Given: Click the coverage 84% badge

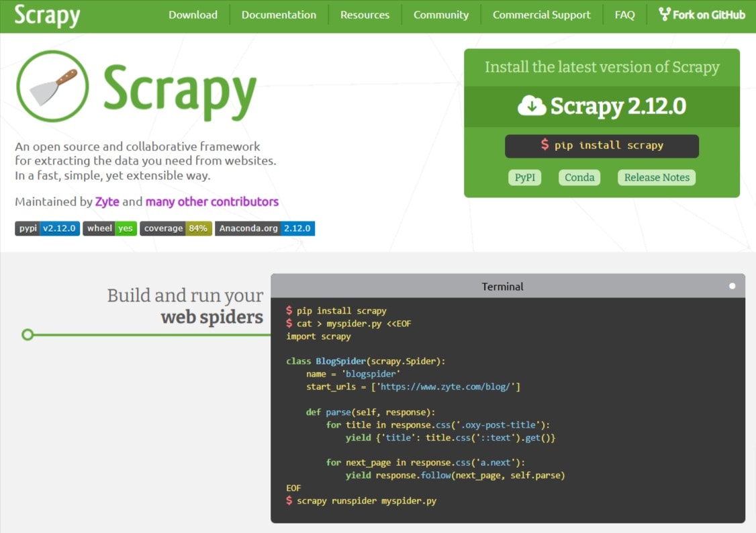Looking at the screenshot, I should coord(176,228).
